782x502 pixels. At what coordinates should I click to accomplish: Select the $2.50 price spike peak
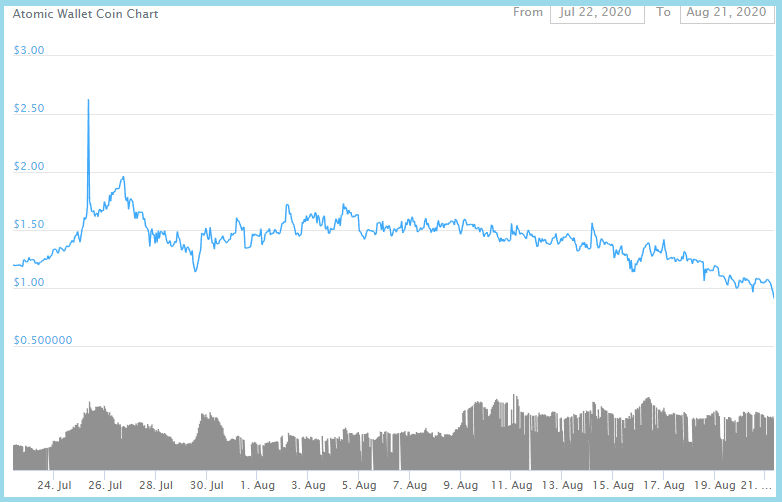(88, 101)
